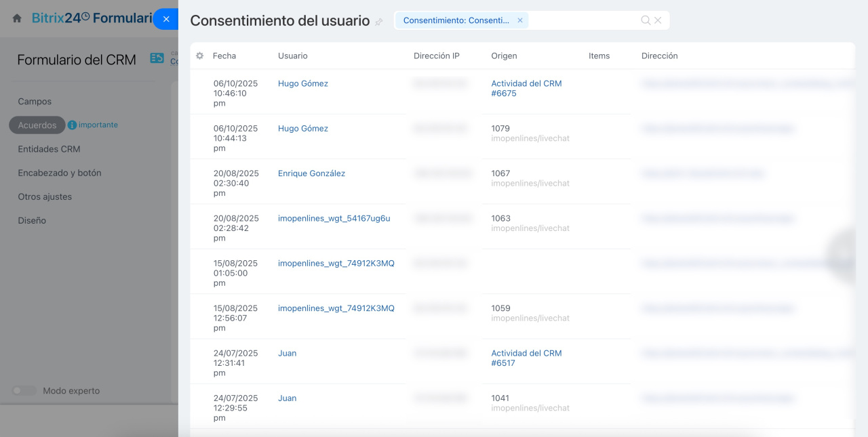
Task: Click the importante label link
Action: tap(98, 125)
